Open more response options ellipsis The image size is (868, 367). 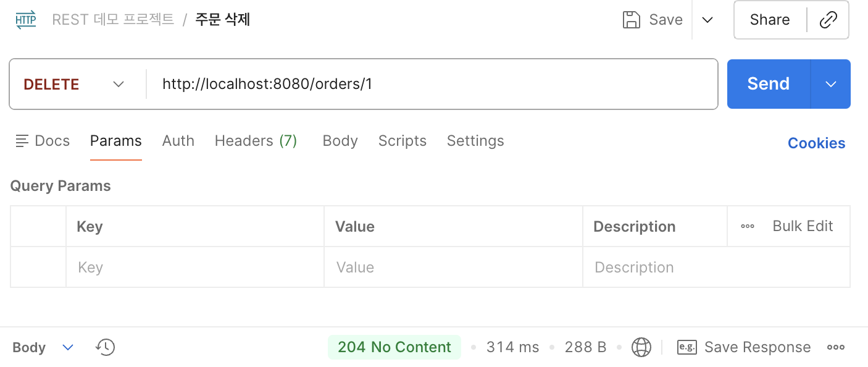click(836, 347)
